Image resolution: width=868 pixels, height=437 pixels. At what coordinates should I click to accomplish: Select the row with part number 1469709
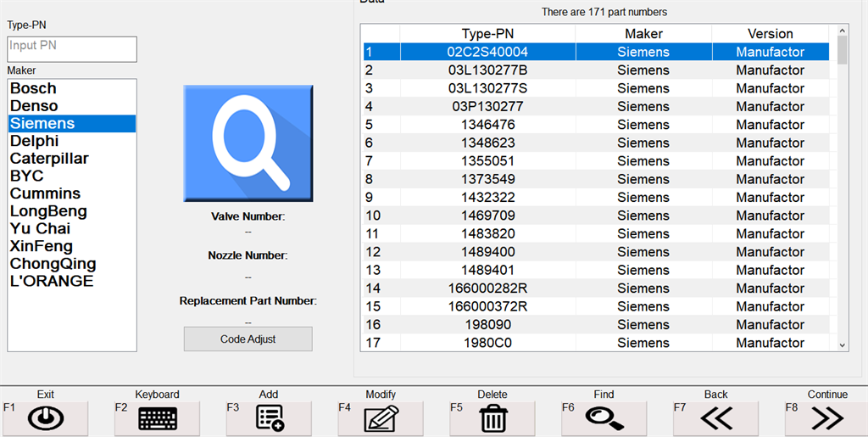click(x=487, y=216)
